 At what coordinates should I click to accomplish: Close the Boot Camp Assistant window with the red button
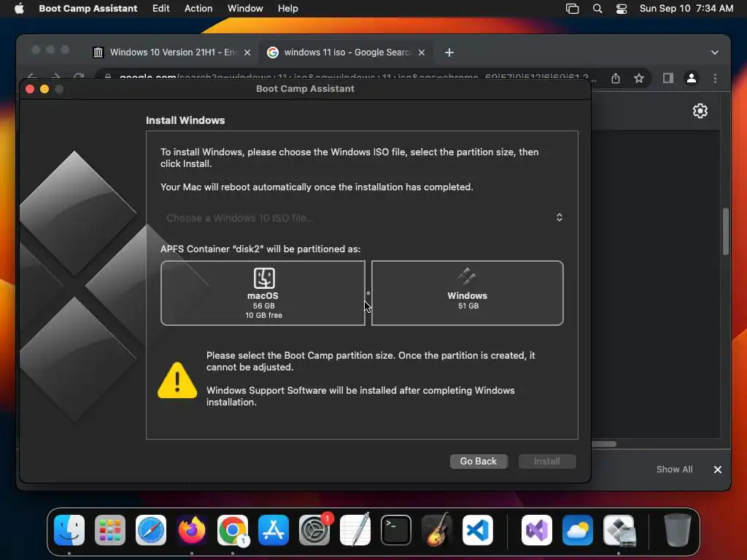tap(29, 89)
